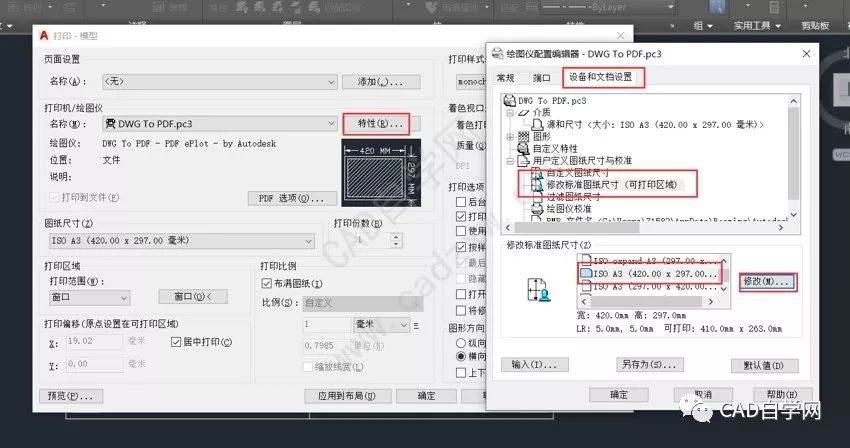Toggle 缩放线宽(L) checkbox
The image size is (850, 448).
tap(308, 367)
